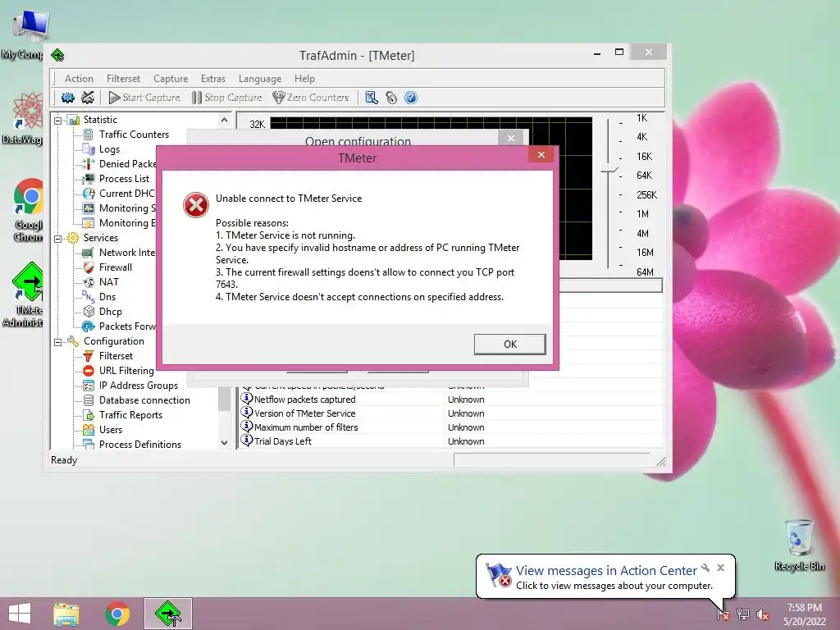Click the 1K mark on scale slider
The image size is (840, 630).
click(x=641, y=118)
